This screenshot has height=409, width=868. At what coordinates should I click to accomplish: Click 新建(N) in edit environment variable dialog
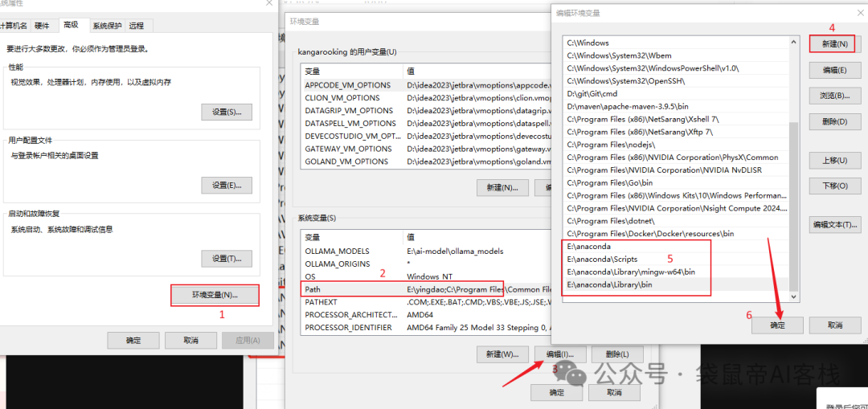click(835, 43)
